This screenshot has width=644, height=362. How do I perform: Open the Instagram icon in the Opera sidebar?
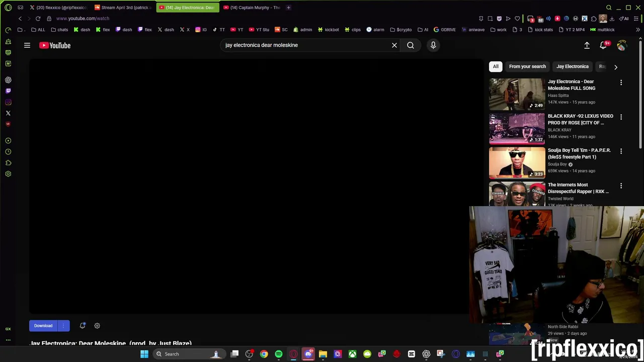[x=8, y=102]
